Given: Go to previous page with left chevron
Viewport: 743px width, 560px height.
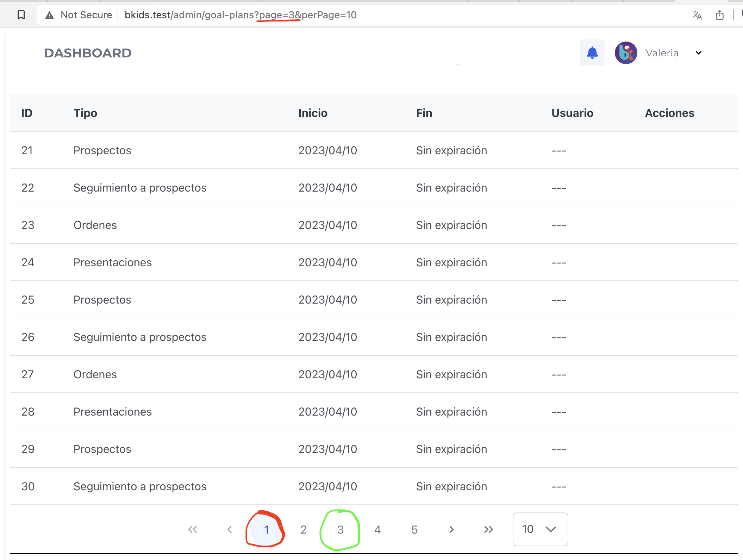Looking at the screenshot, I should click(x=230, y=529).
